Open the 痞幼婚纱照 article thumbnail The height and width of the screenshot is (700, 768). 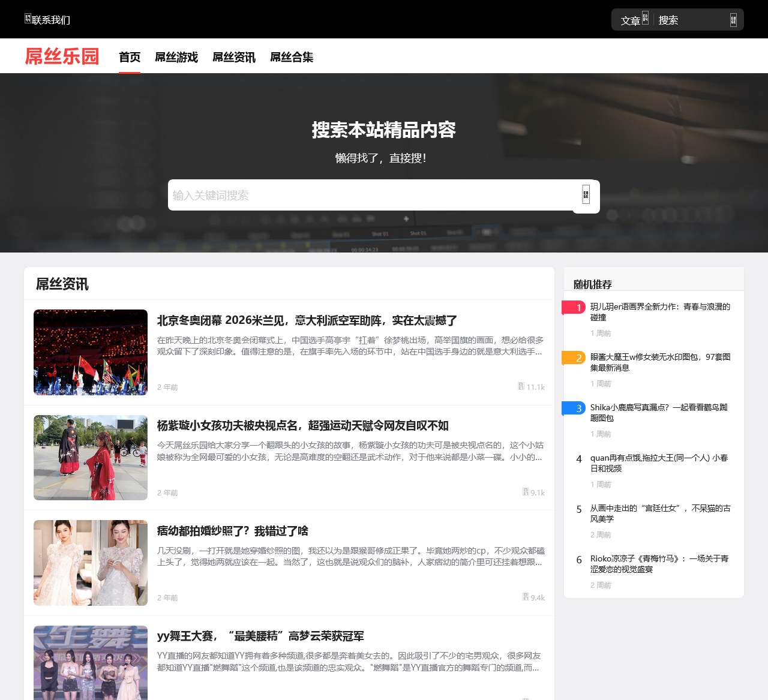(91, 563)
